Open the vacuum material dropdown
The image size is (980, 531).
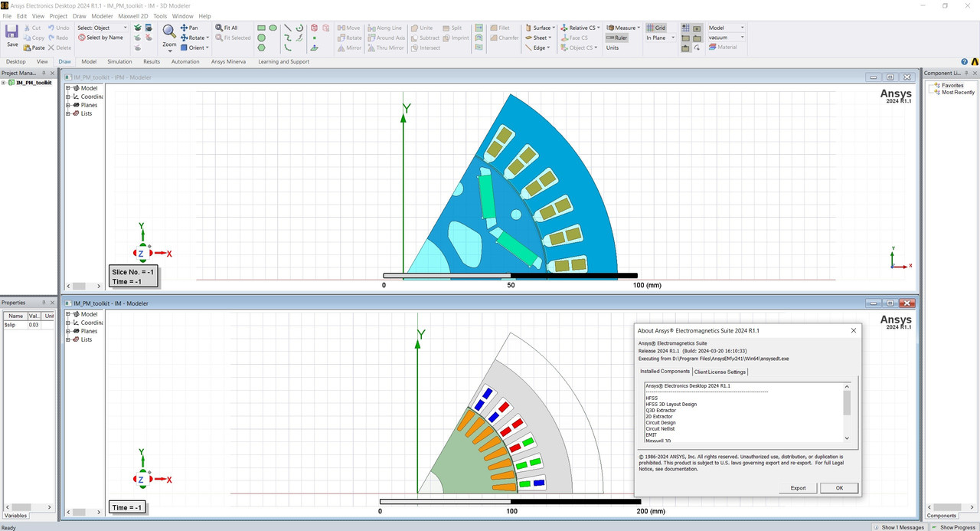point(726,38)
